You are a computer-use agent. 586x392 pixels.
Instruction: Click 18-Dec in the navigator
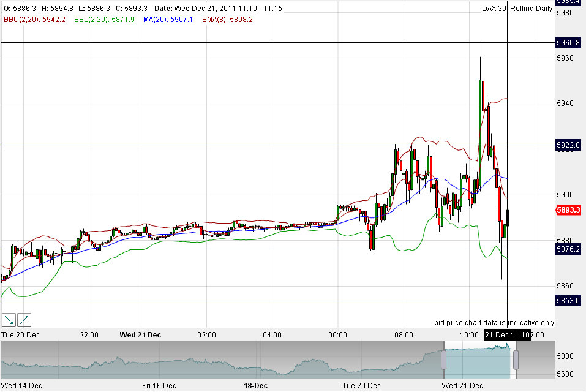[255, 386]
